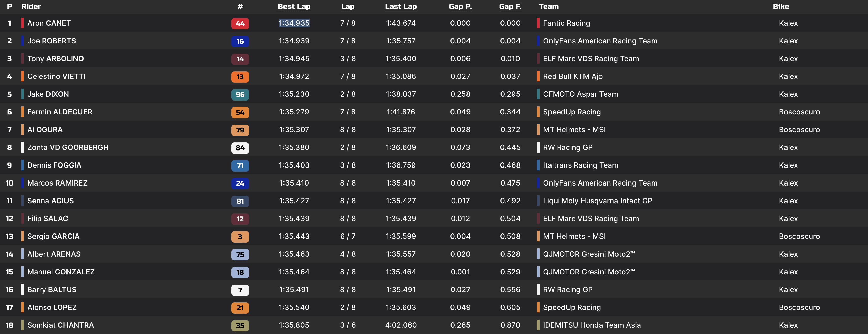Click Boscoscuro bike in Sergio Garcia row

coord(799,236)
